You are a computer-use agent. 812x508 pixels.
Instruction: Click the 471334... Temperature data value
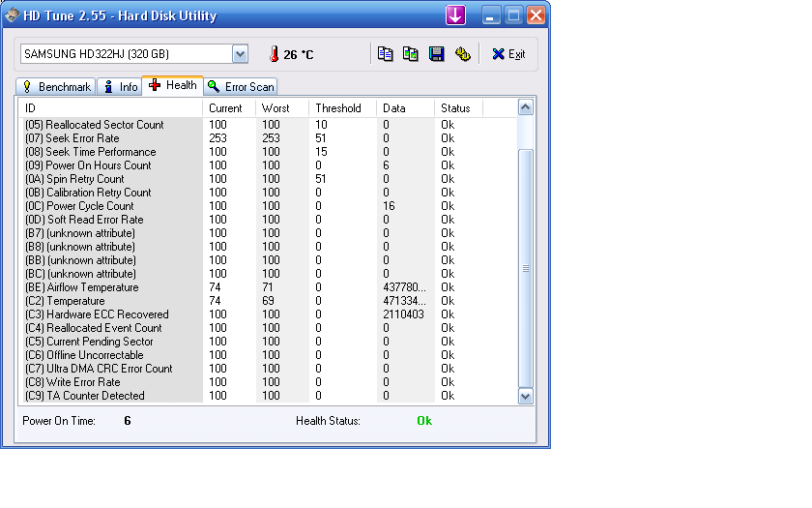point(404,301)
